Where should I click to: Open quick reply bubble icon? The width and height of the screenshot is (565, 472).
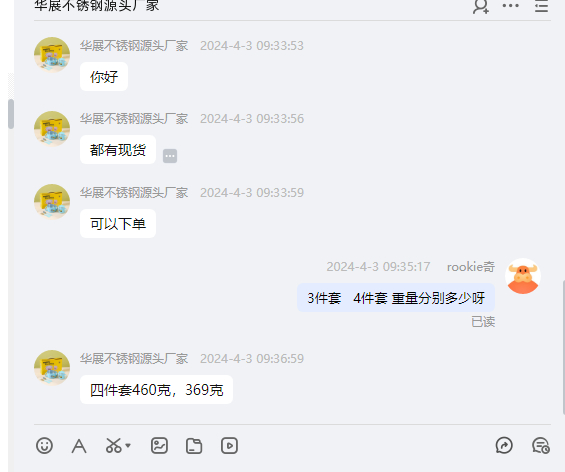[x=504, y=445]
